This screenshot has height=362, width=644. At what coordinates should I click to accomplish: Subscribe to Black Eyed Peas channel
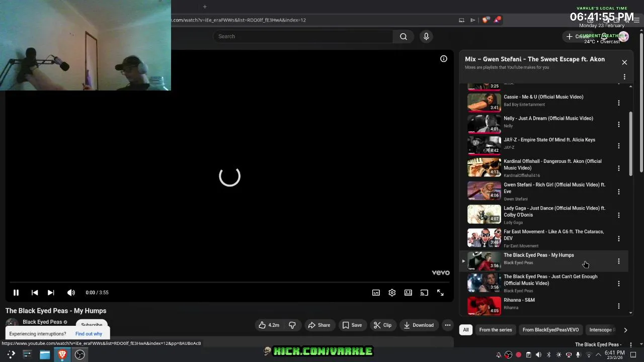pyautogui.click(x=92, y=324)
